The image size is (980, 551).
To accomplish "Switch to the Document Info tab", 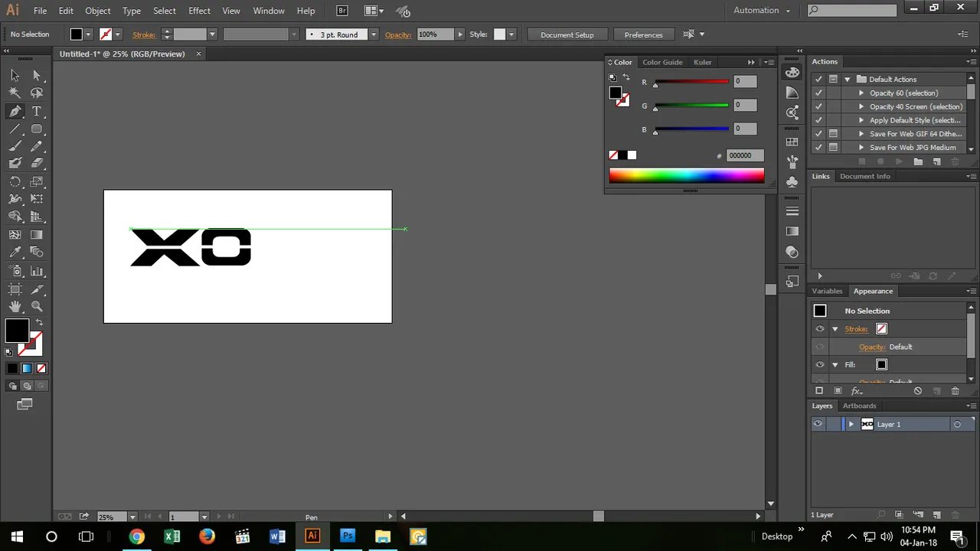I will [x=865, y=176].
